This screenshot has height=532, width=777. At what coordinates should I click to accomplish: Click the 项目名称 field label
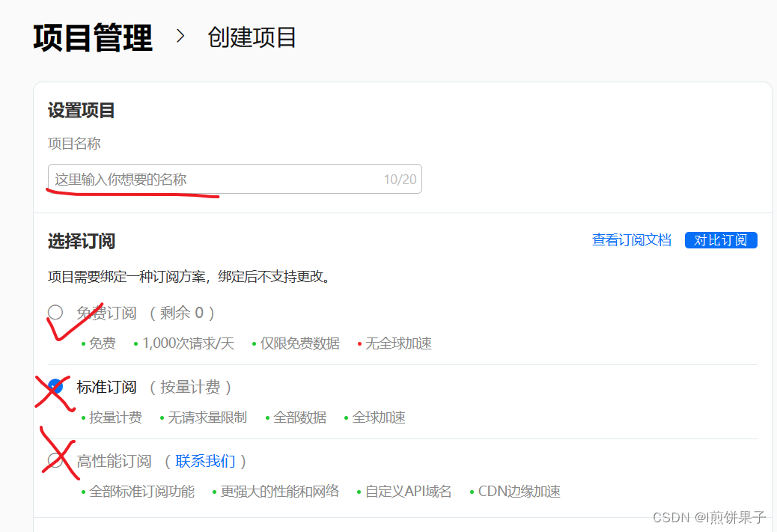pos(74,144)
